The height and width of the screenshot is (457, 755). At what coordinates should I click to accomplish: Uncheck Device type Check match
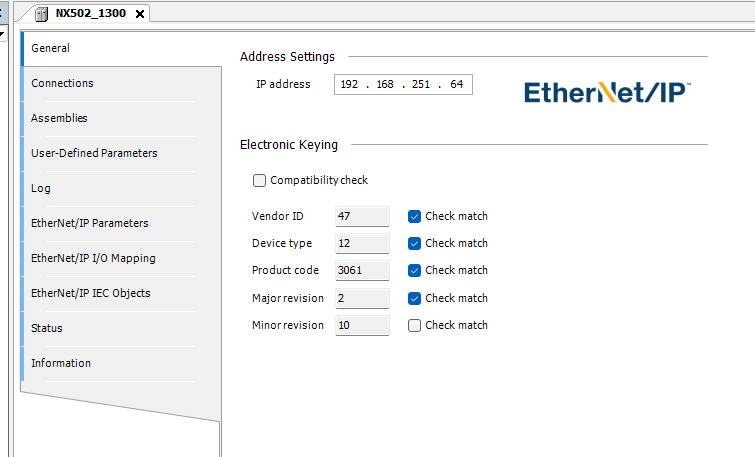[x=414, y=243]
